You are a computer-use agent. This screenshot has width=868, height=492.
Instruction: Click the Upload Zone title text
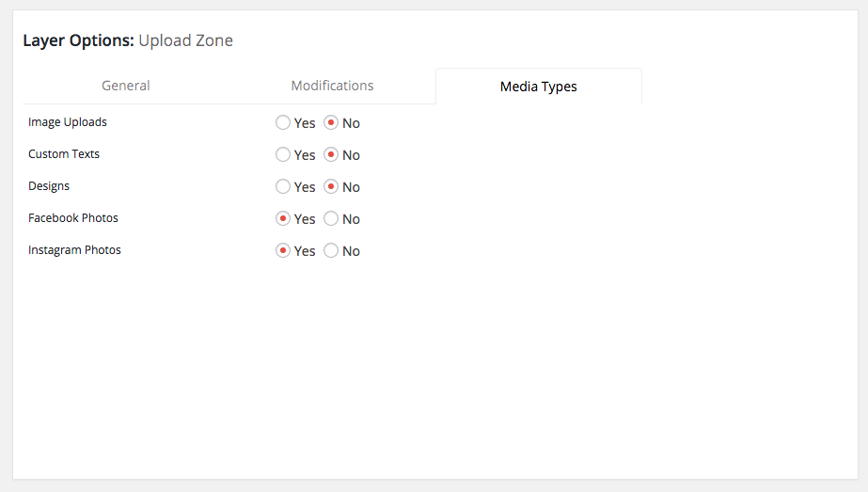pos(186,40)
